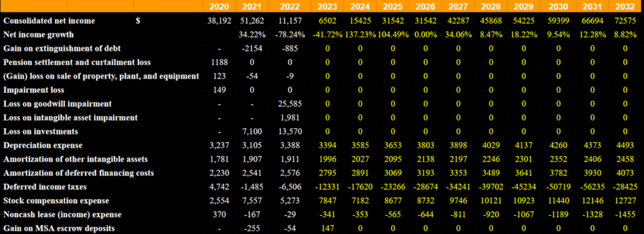Viewport: 644px width, 234px height.
Task: Click 2020 impairment loss cell 149
Action: [220, 90]
